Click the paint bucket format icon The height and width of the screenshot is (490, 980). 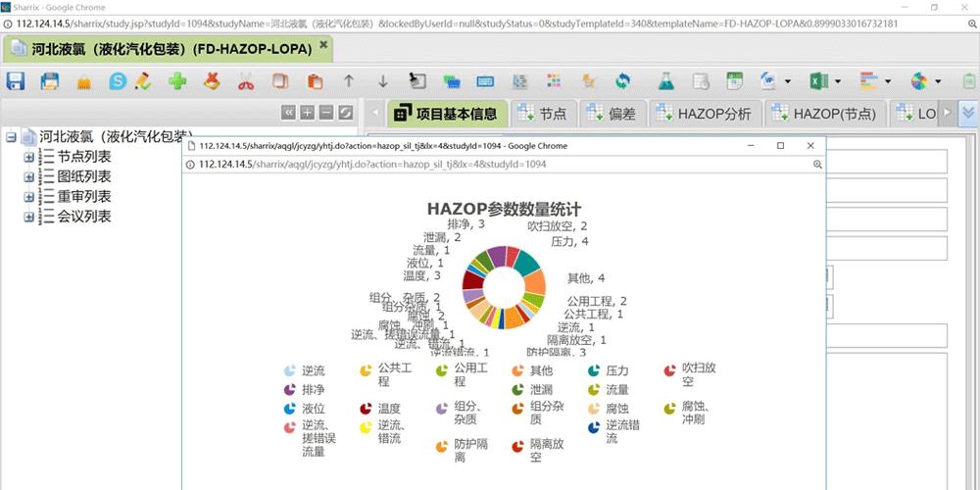pos(417,81)
